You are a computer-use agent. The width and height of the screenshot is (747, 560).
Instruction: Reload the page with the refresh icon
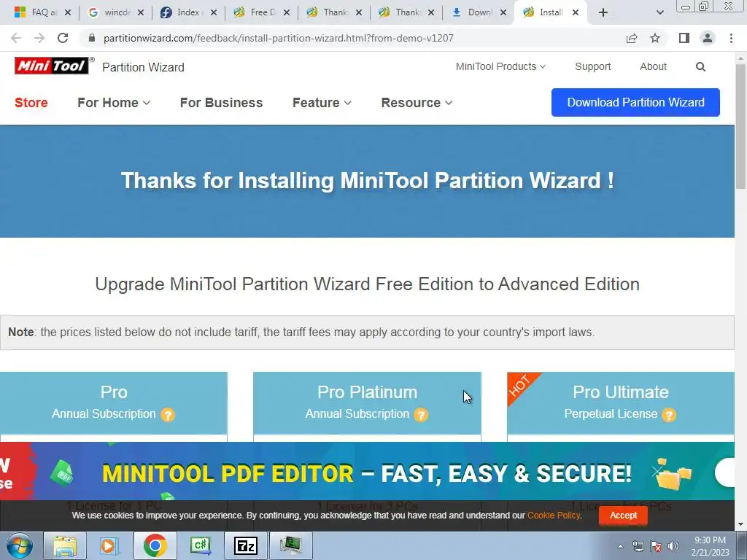coord(63,38)
